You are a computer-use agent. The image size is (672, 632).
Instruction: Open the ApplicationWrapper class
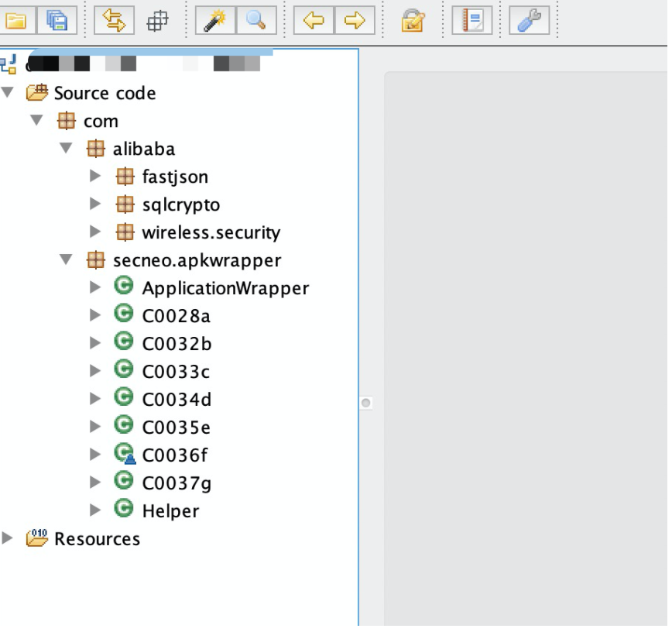226,289
